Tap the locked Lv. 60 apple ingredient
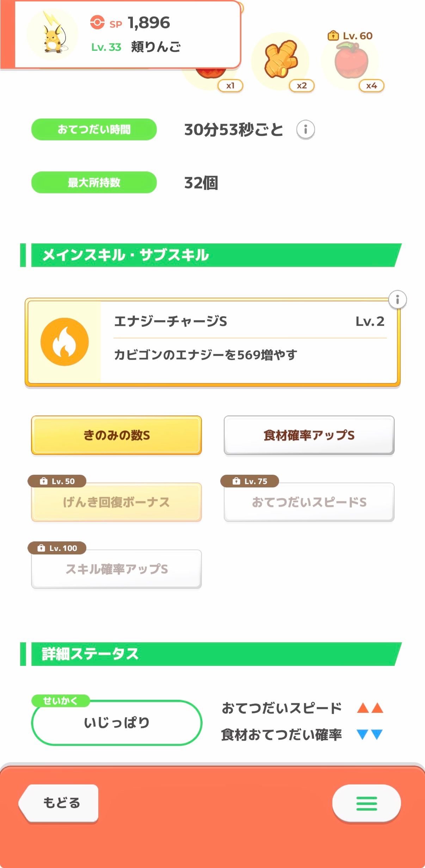Image resolution: width=425 pixels, height=868 pixels. click(351, 61)
